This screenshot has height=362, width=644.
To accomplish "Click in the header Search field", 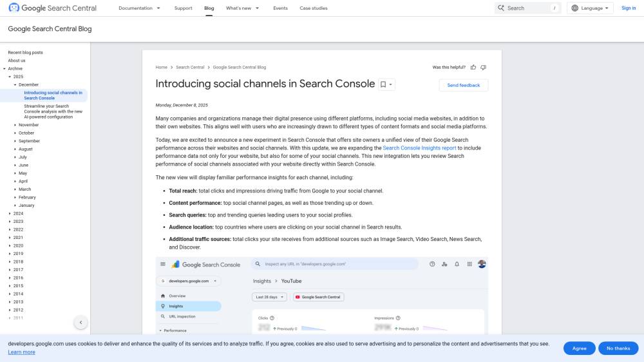I will [528, 8].
